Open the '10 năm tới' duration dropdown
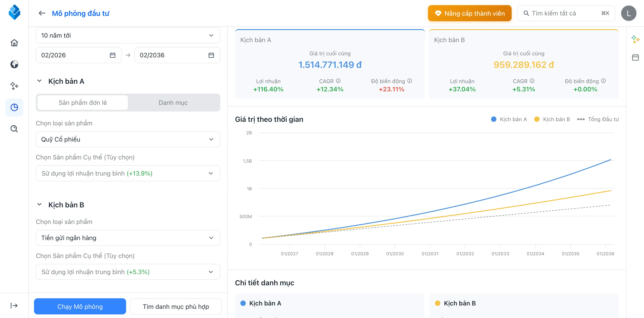Image resolution: width=644 pixels, height=318 pixels. [128, 35]
